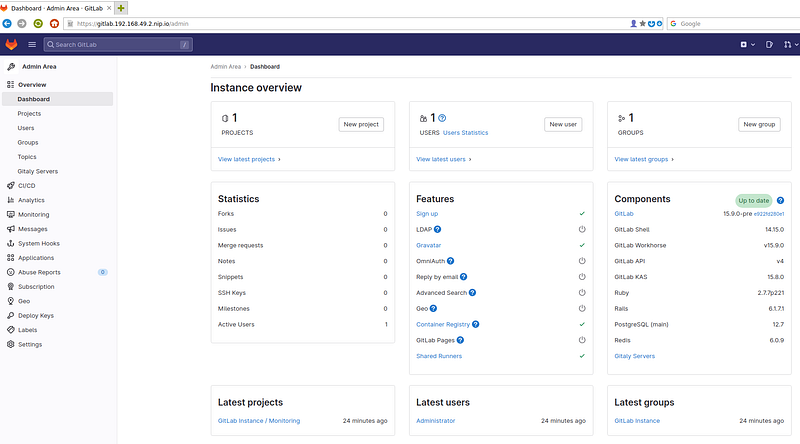This screenshot has width=800, height=444.
Task: Click the Admin Area wrench icon
Action: coord(11,66)
